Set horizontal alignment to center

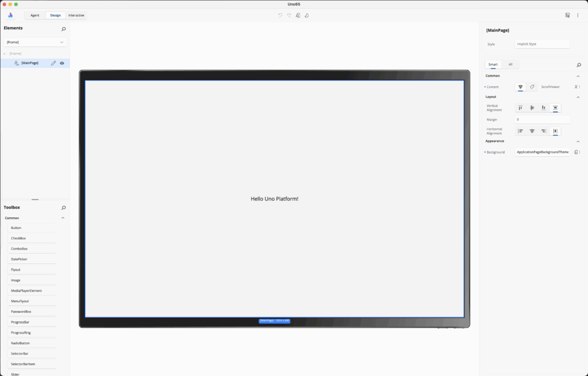click(x=532, y=131)
